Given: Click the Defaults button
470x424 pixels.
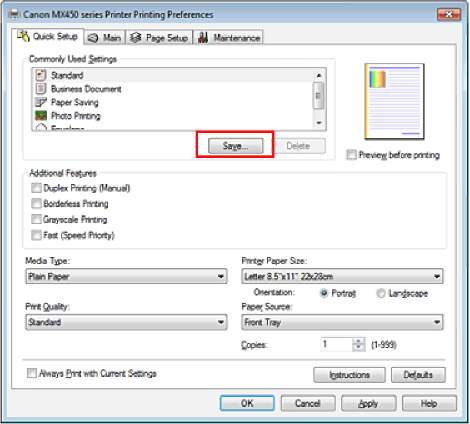Looking at the screenshot, I should point(418,375).
